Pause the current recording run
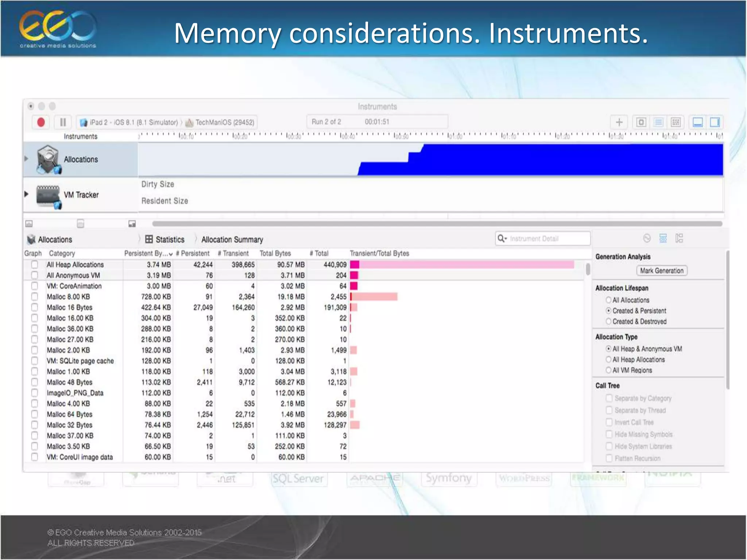This screenshot has width=747, height=560. 63,122
